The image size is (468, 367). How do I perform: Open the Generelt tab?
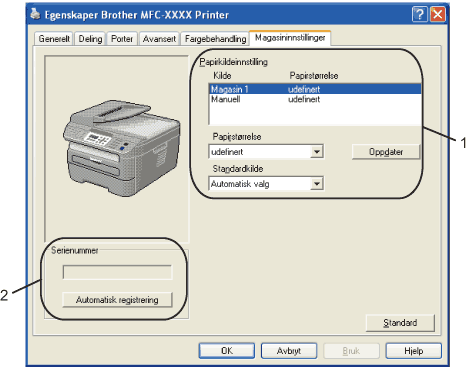(54, 39)
